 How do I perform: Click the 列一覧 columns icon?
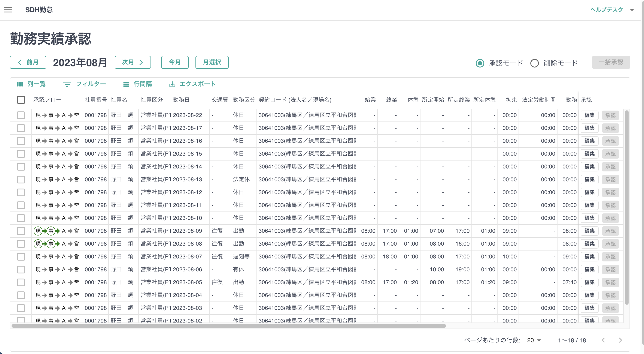pyautogui.click(x=20, y=84)
